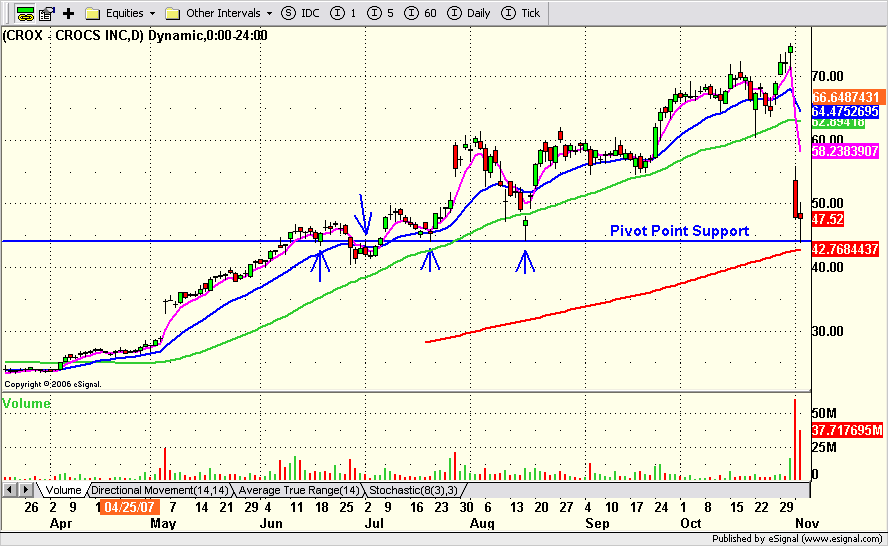This screenshot has height=546, width=888.
Task: Click the 70.00 price axis label
Action: click(827, 76)
